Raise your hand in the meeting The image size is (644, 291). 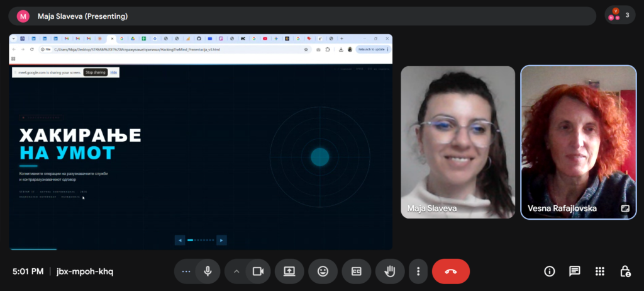pyautogui.click(x=390, y=271)
